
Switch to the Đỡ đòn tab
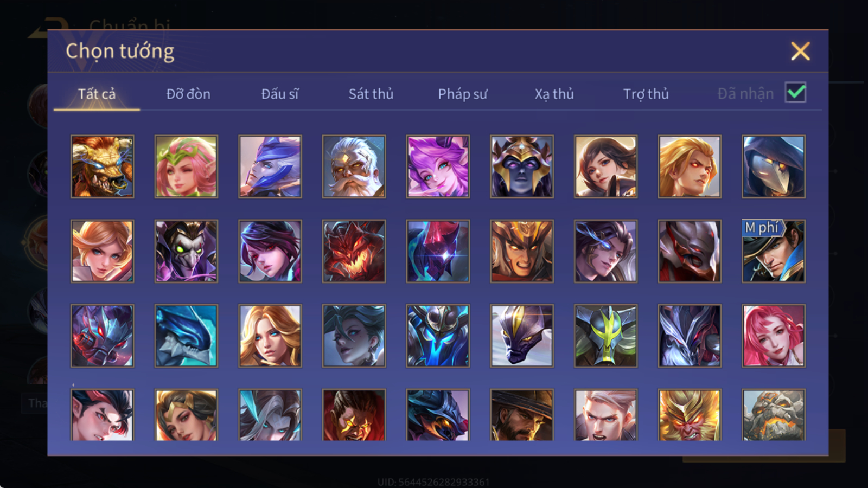(x=188, y=94)
